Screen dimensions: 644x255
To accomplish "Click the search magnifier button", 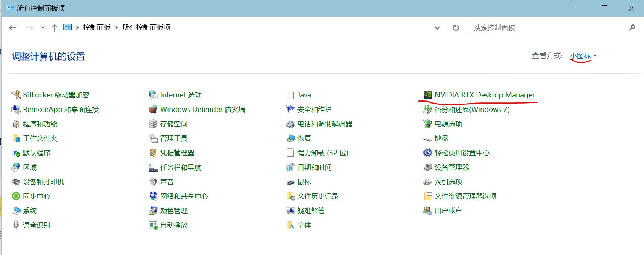I will click(632, 27).
